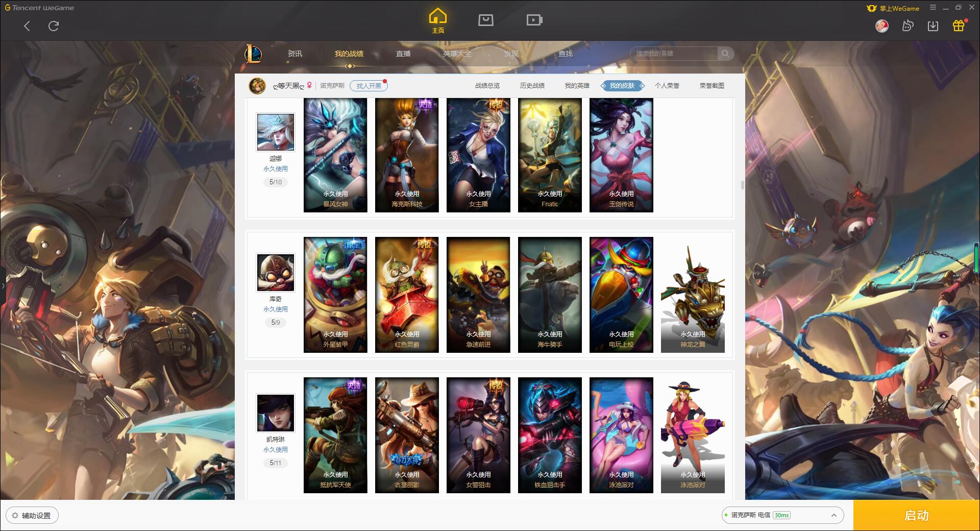Open the video/live icon in top bar
Screen dimensions: 980x531
(x=534, y=20)
